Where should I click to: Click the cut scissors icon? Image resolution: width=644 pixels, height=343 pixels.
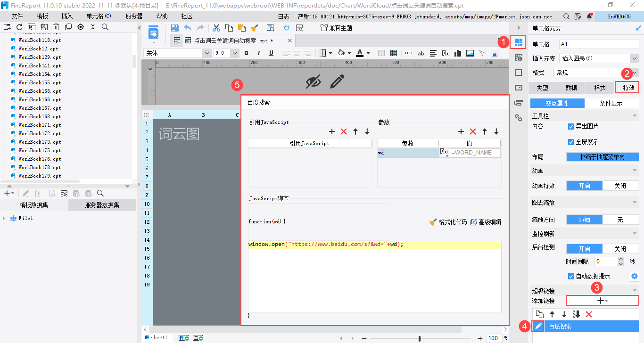(x=216, y=28)
